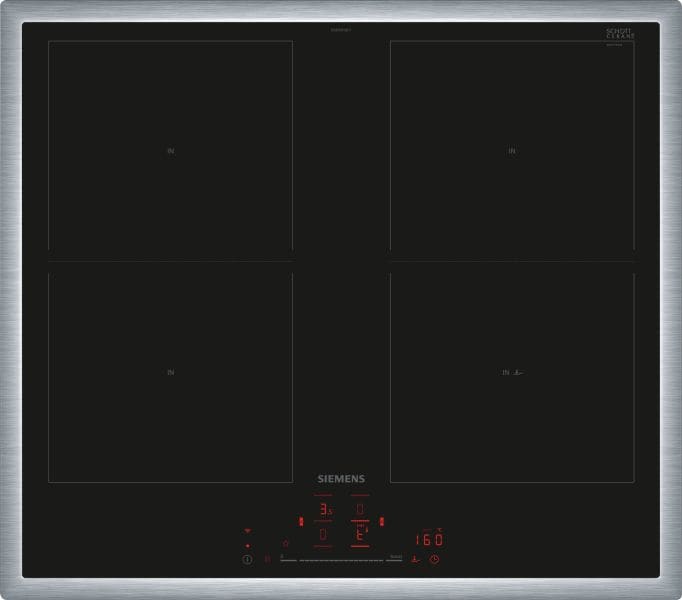Tap the Schott Ceran logo in the corner
This screenshot has width=682, height=600.
(x=620, y=36)
